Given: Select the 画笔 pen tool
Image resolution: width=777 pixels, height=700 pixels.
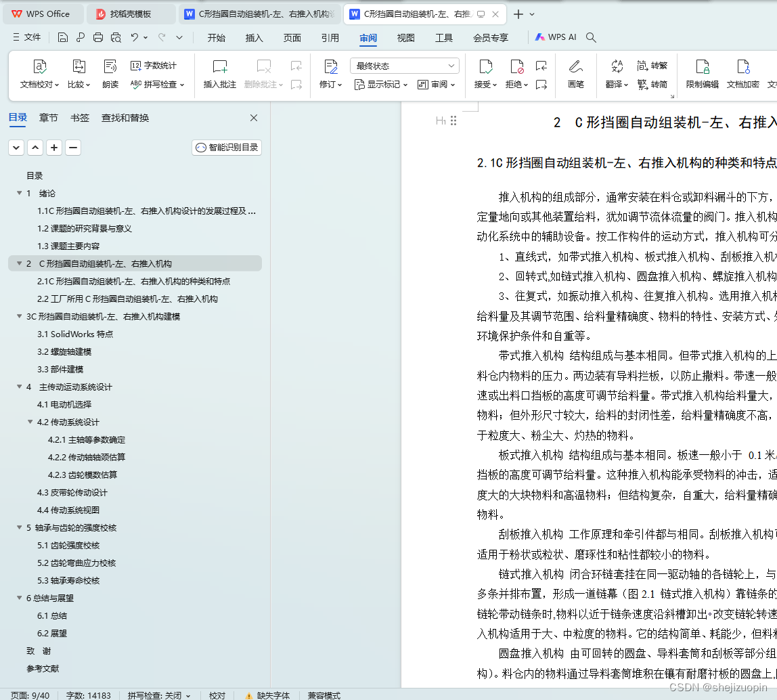Looking at the screenshot, I should (x=575, y=74).
